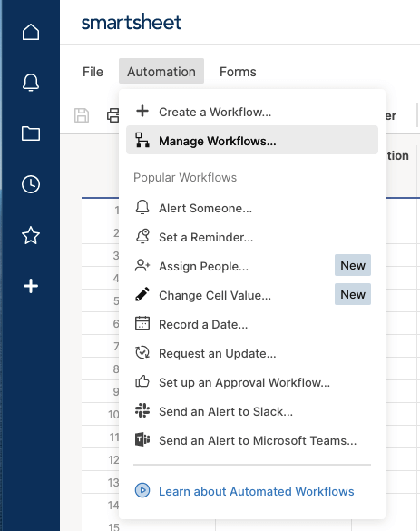Choose Send an Alert to Microsoft Teams...

coord(252,440)
